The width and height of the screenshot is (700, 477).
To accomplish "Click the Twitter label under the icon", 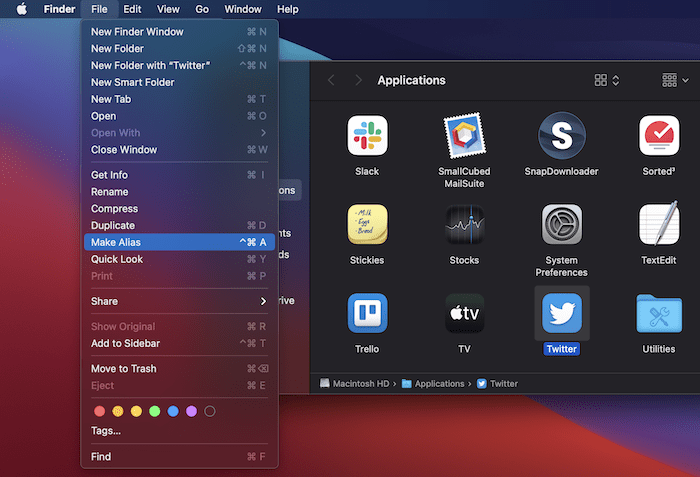I will click(562, 349).
